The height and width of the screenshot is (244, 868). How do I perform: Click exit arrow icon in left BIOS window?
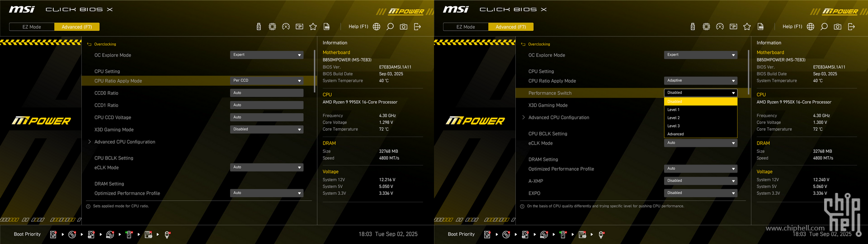tap(417, 27)
